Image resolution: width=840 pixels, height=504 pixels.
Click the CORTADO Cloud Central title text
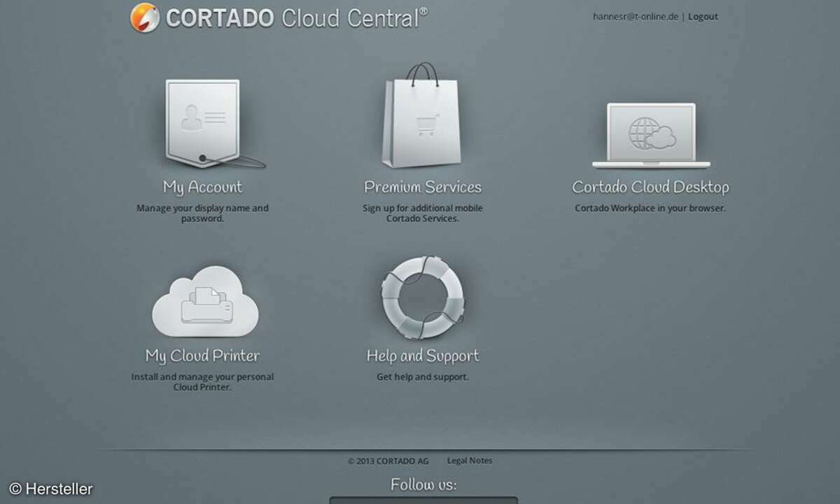[x=296, y=18]
